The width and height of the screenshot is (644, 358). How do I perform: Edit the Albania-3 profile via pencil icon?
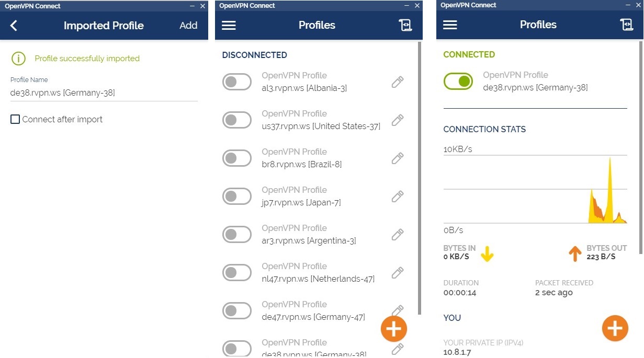click(x=398, y=82)
